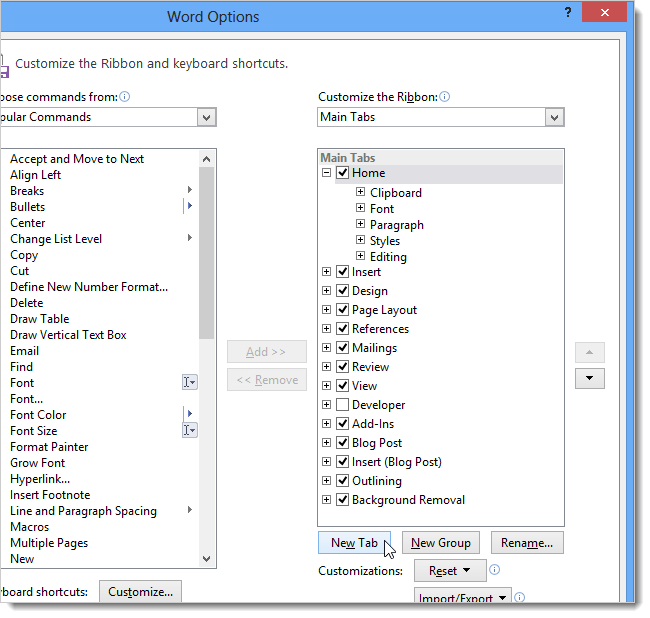650x618 pixels.
Task: Select the Copy command
Action: click(24, 255)
